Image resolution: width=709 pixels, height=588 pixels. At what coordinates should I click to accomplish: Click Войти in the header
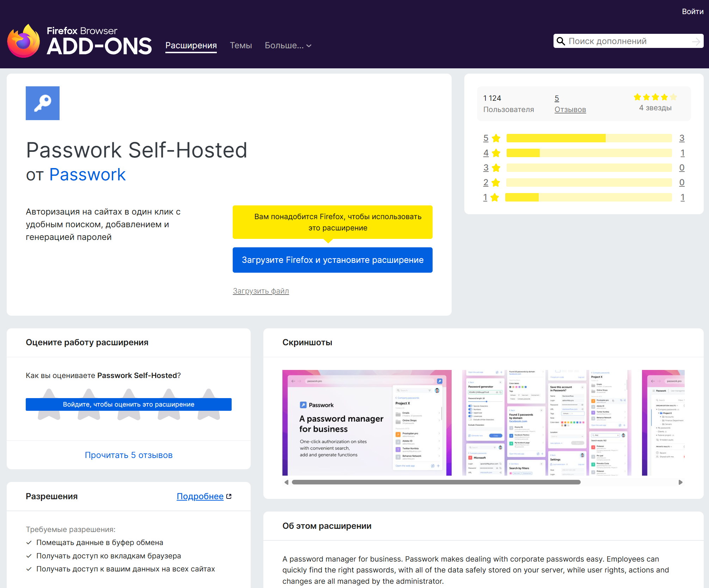pyautogui.click(x=692, y=12)
